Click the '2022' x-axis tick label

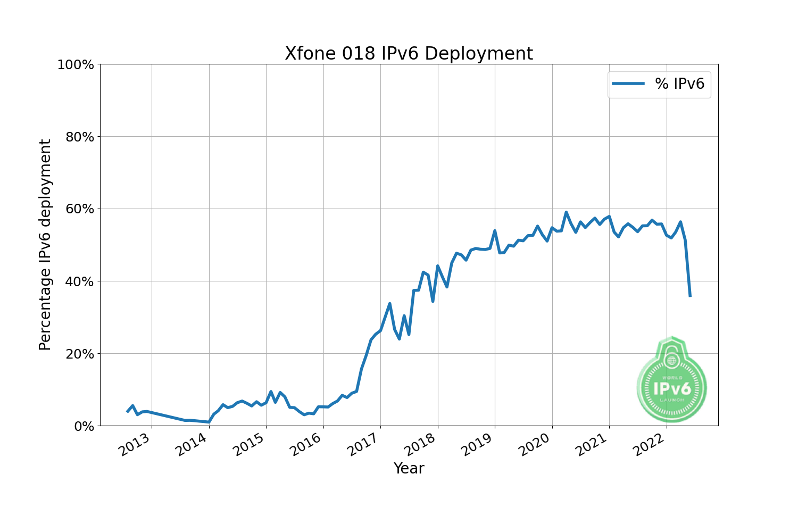(650, 445)
